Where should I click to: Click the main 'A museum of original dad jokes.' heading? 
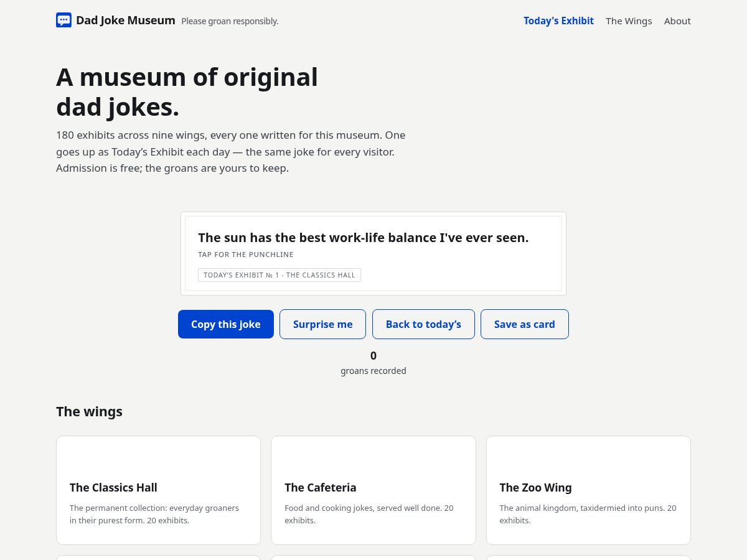coord(187,92)
